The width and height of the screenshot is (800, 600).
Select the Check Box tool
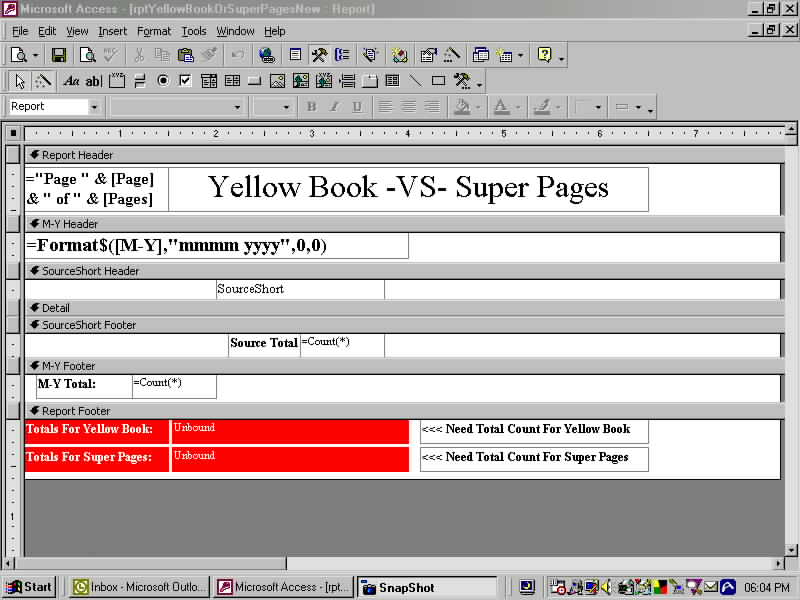[185, 81]
